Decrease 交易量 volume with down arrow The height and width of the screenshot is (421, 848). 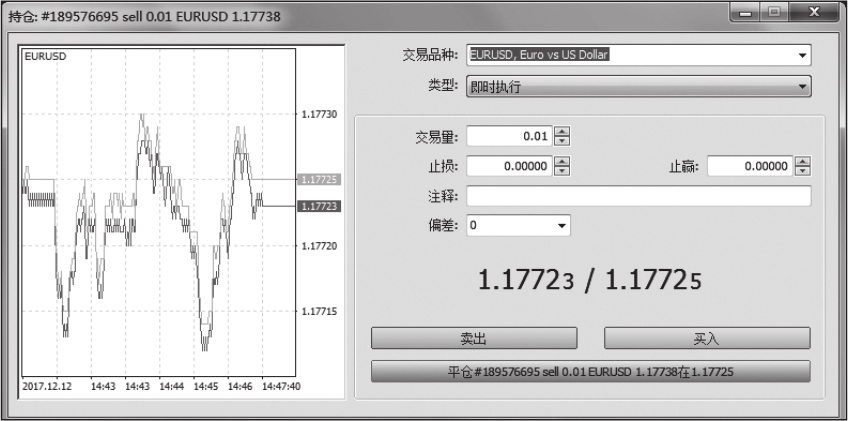562,141
